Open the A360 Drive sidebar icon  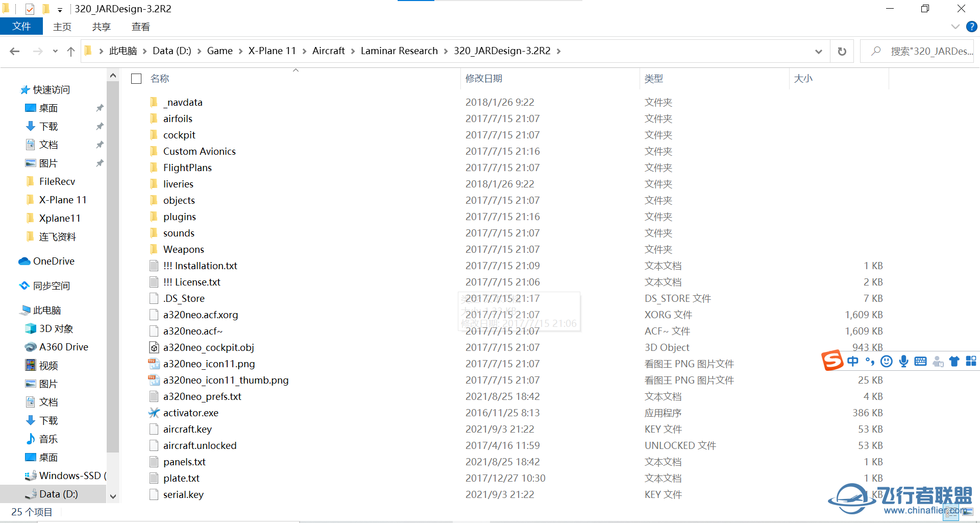click(31, 347)
